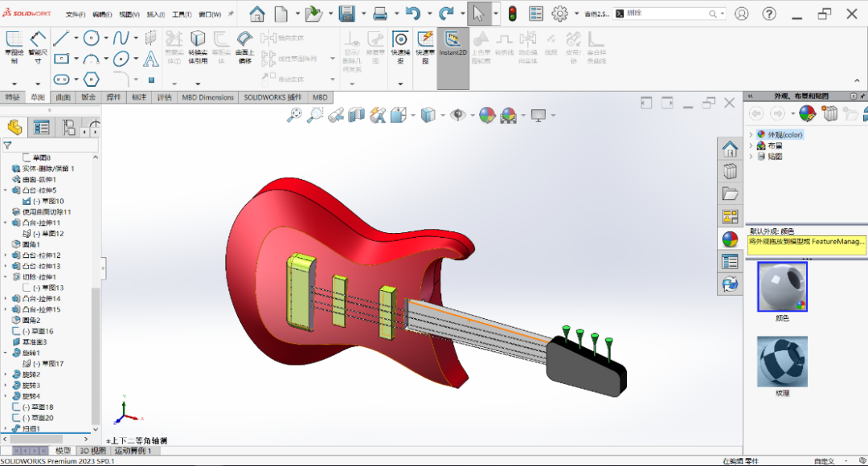Click the Quick Snaps tool
This screenshot has width=868, height=466.
[400, 47]
